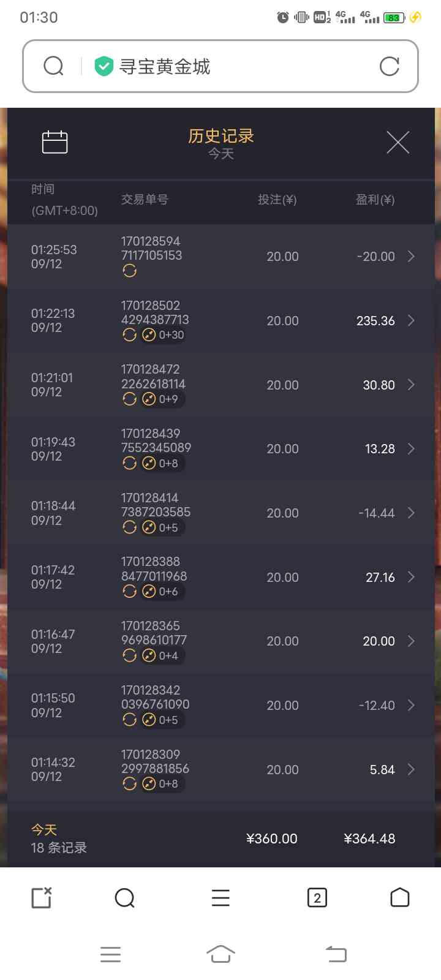Close current tab via bottom-left icon
The width and height of the screenshot is (441, 980).
pyautogui.click(x=42, y=898)
